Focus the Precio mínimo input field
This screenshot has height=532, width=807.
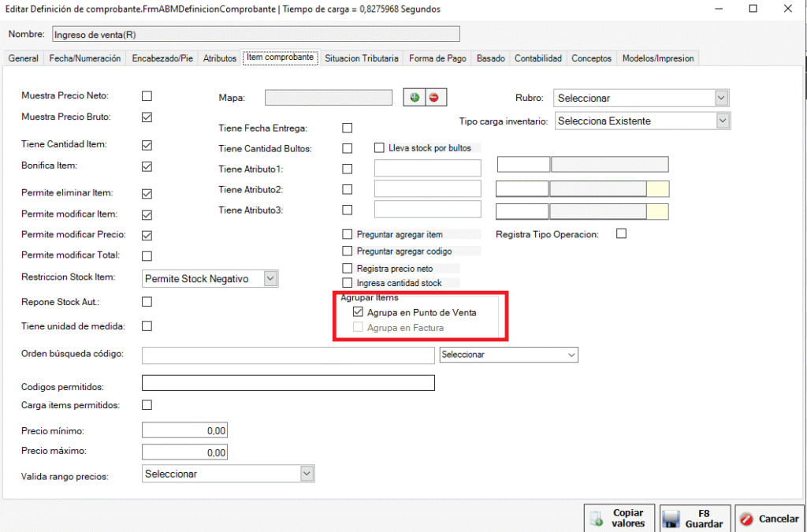(x=184, y=430)
